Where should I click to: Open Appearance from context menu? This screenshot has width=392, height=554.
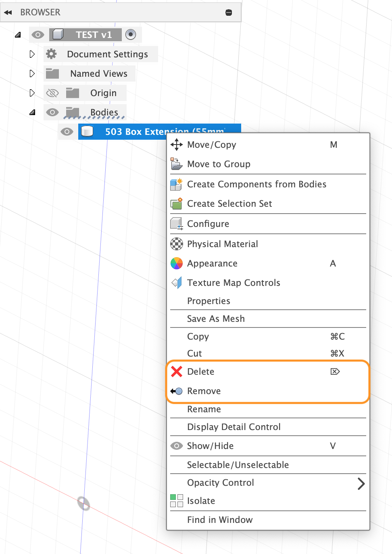tap(268, 263)
